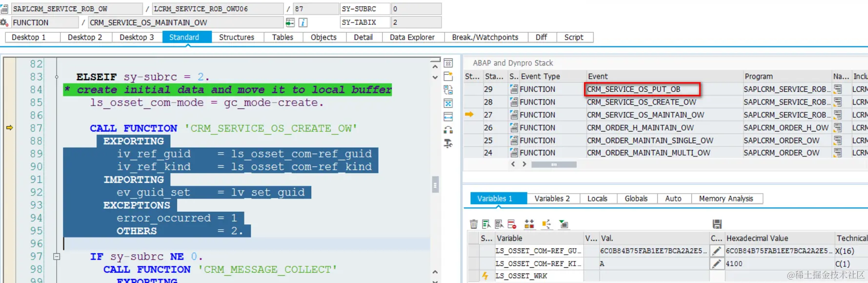Click the maximize horizontally icon in side toolbar
The height and width of the screenshot is (283, 868).
tap(448, 116)
